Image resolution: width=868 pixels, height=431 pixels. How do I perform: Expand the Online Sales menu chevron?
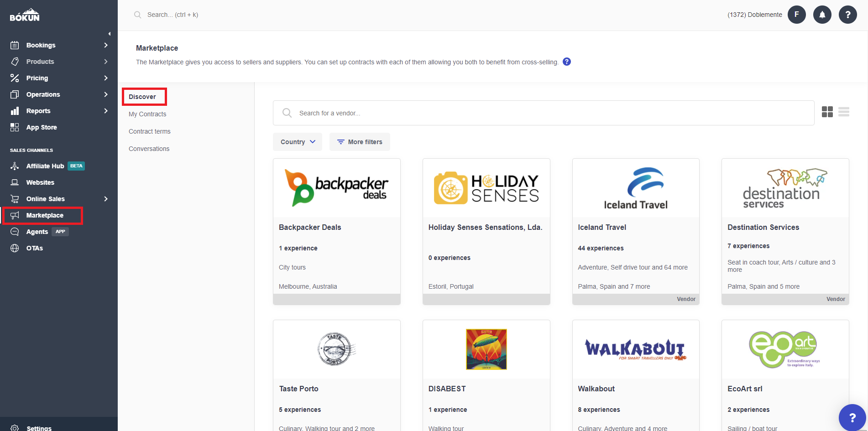106,199
